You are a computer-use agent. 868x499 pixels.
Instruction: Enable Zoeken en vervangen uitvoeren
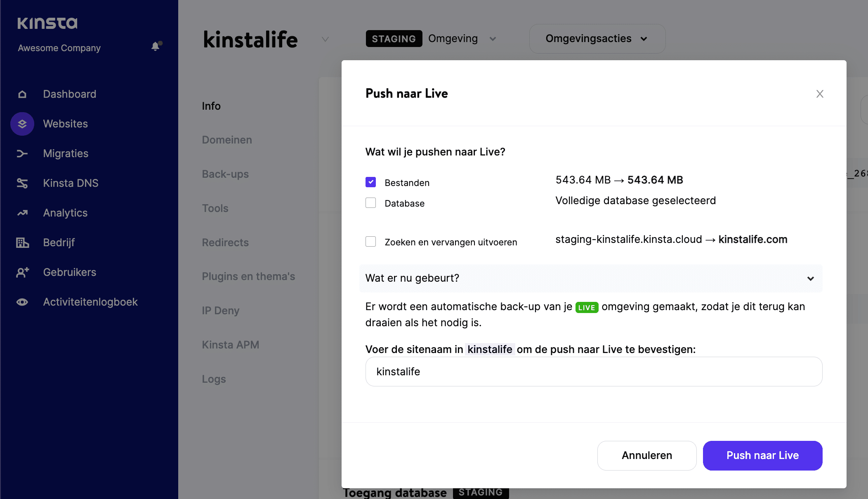(370, 241)
